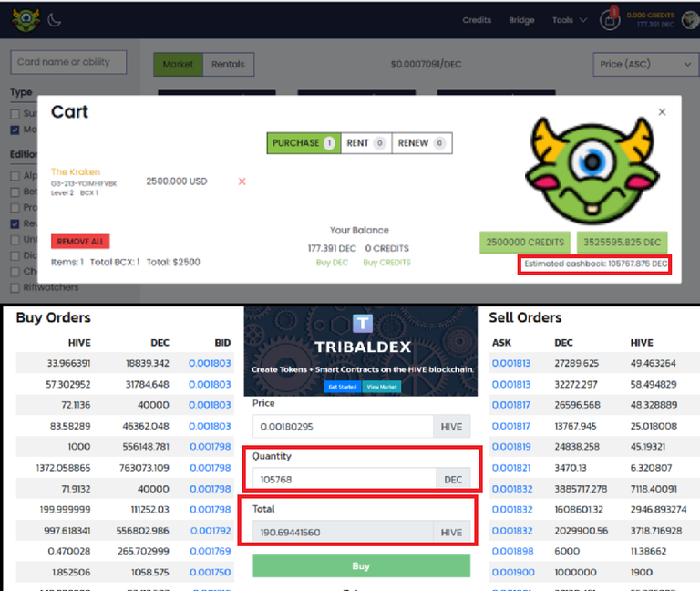Click the Price input field 0.00180295

[343, 427]
